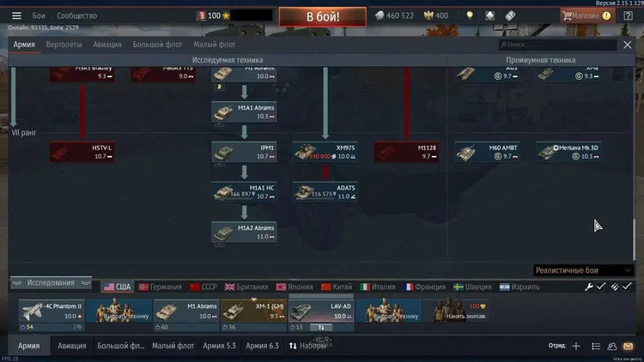This screenshot has width=644, height=362.
Task: Click the В бой! battle button
Action: tap(323, 16)
